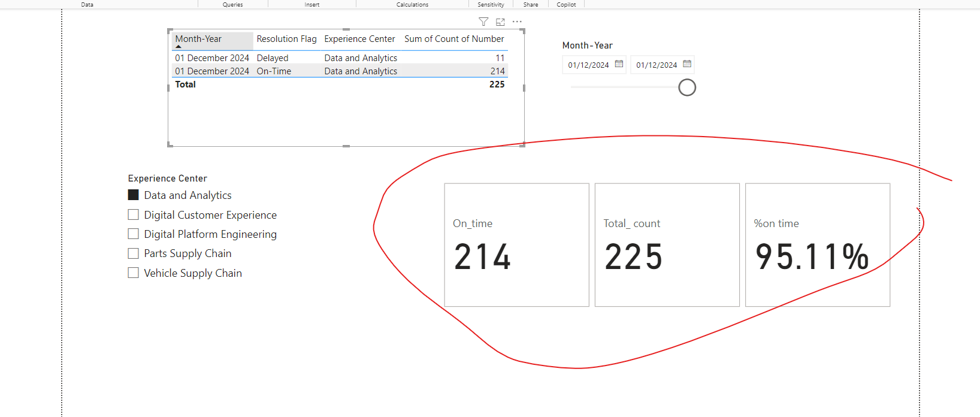This screenshot has width=980, height=417.
Task: Uncheck Data and Analytics checkbox
Action: [134, 195]
